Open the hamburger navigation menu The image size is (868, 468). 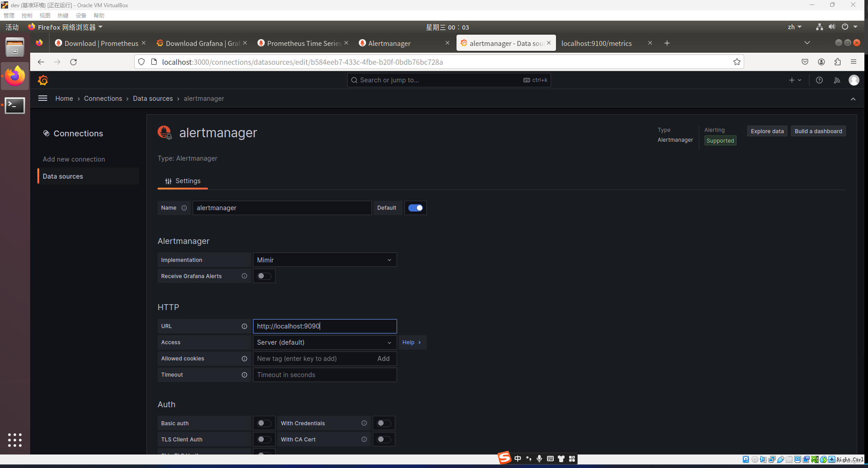[43, 98]
